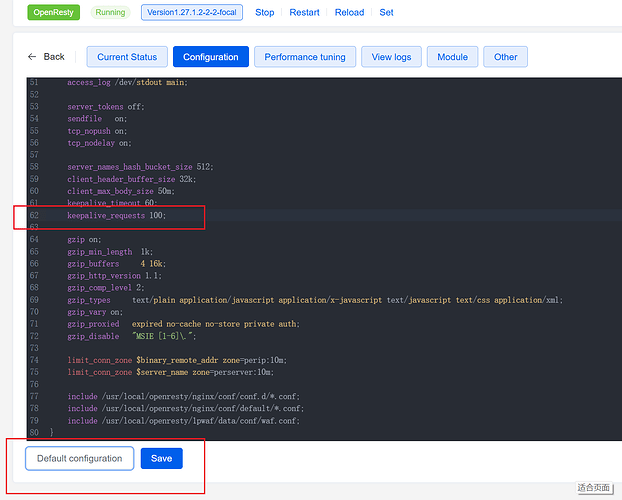This screenshot has height=500, width=622.
Task: Open the View logs tab
Action: click(391, 57)
